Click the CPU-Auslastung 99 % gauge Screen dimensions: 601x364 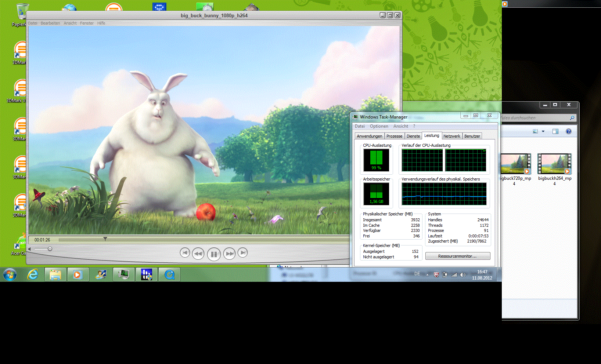click(x=377, y=160)
